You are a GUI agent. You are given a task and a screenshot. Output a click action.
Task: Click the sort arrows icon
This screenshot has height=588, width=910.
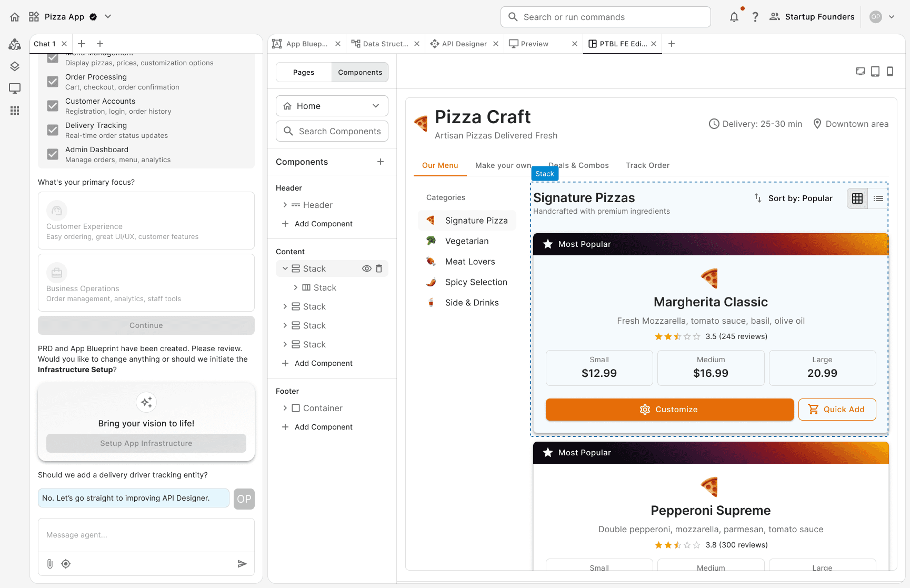coord(758,198)
